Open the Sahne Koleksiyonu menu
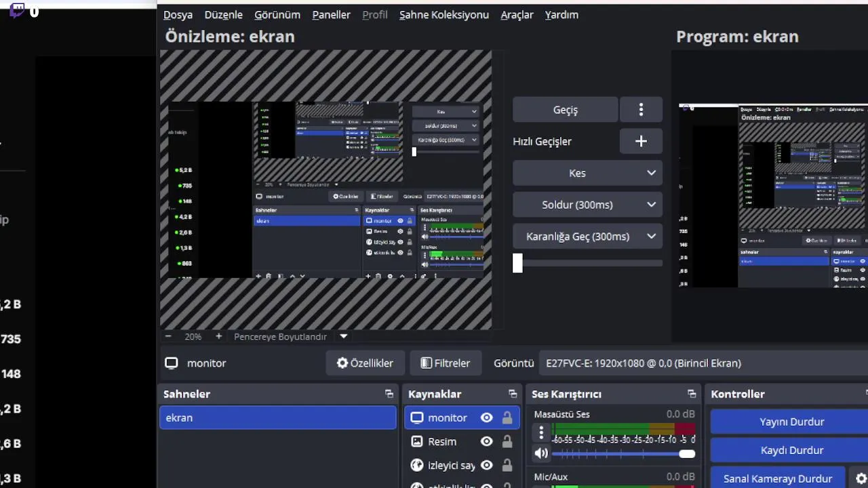This screenshot has height=488, width=868. pyautogui.click(x=444, y=14)
